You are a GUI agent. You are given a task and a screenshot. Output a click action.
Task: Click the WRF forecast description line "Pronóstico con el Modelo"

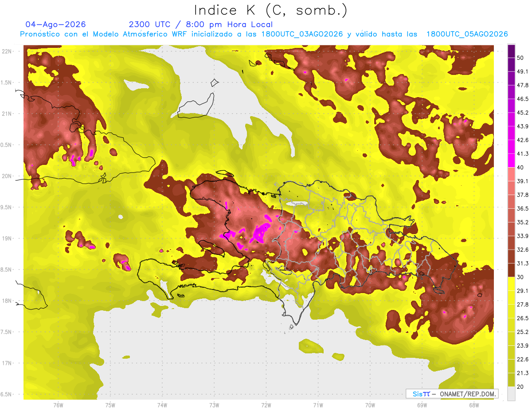pos(264,34)
